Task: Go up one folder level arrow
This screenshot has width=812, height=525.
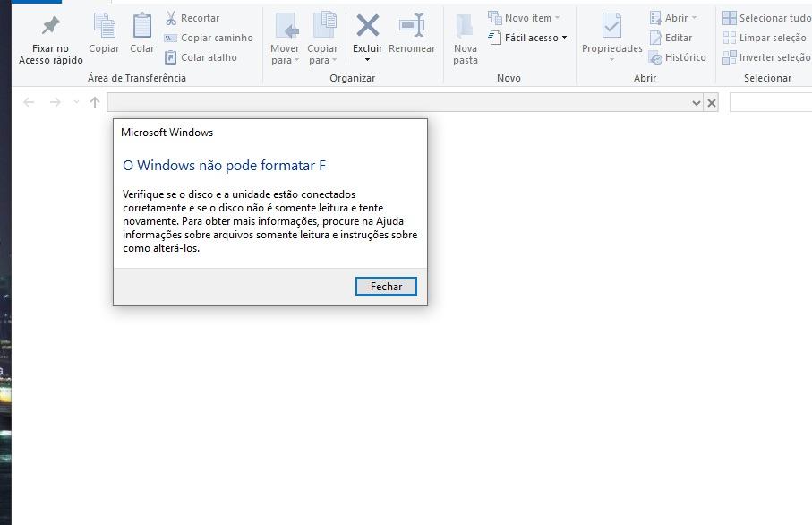Action: pyautogui.click(x=95, y=102)
